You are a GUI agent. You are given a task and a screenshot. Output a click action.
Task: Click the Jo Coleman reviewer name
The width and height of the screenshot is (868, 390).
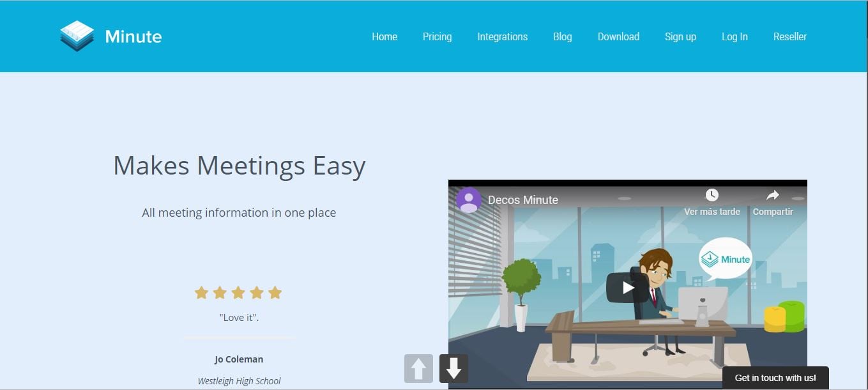(x=239, y=359)
